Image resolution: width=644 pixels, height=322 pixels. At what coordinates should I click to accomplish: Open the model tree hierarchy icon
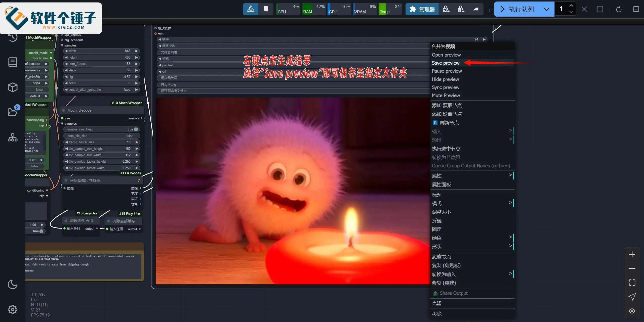(13, 137)
